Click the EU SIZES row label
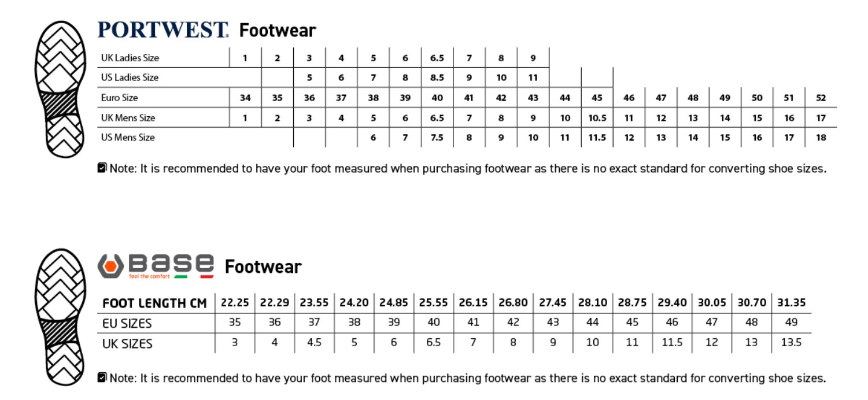The width and height of the screenshot is (868, 400). (x=127, y=323)
